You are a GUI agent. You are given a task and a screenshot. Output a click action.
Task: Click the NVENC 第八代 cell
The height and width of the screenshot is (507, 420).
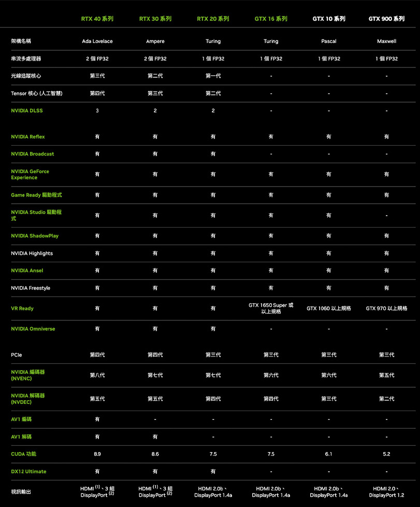[x=97, y=375]
